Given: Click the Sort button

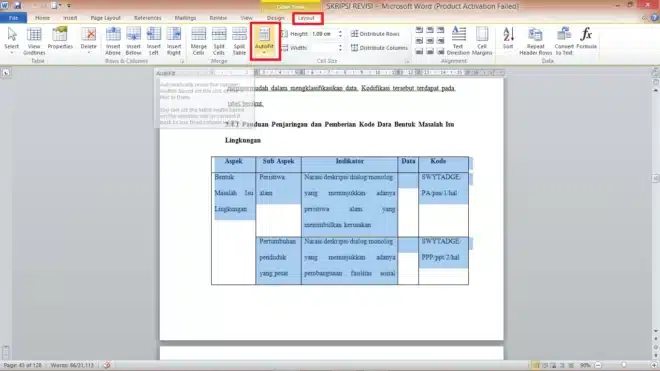Looking at the screenshot, I should point(508,38).
